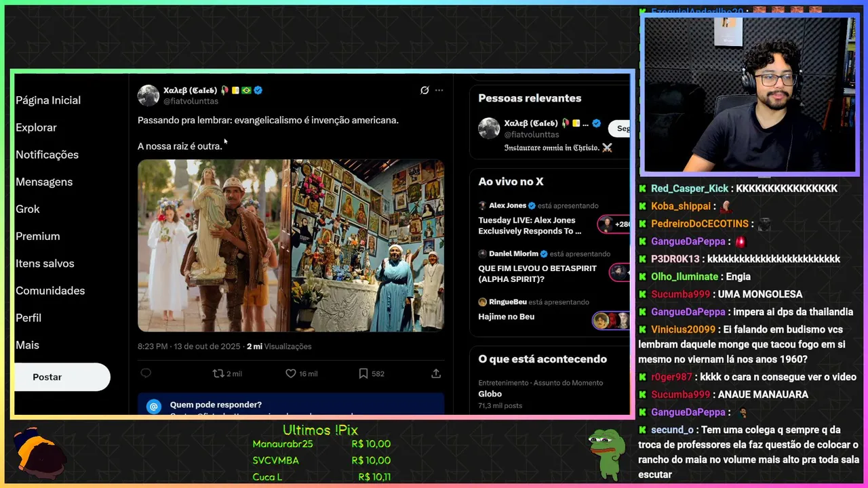Image resolution: width=868 pixels, height=488 pixels.
Task: Click the blue @ icon in reply notice
Action: tap(154, 406)
